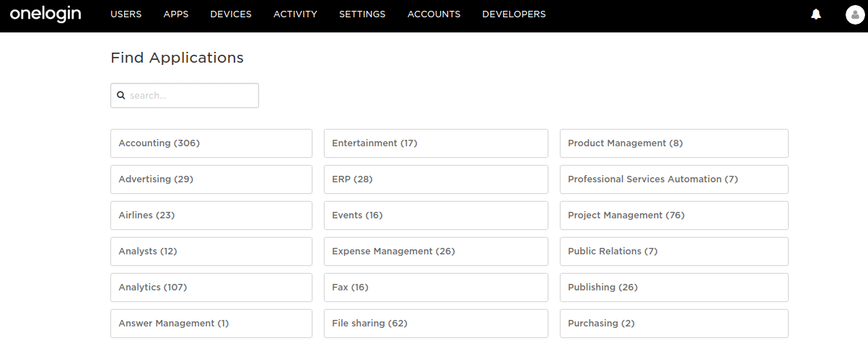Open the Users menu

coord(126,14)
